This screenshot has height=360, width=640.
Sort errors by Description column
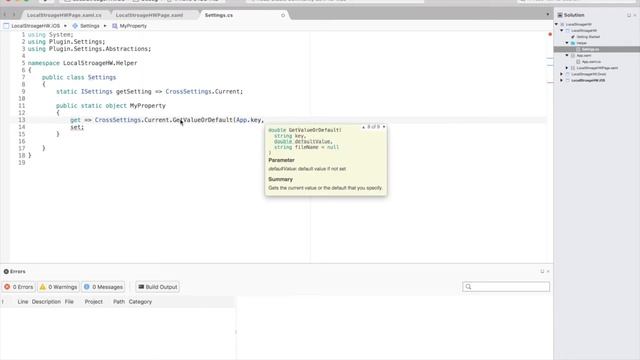tap(46, 302)
